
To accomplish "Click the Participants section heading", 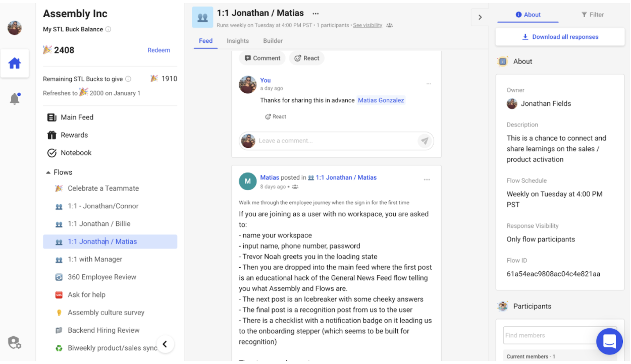I will coord(532,306).
